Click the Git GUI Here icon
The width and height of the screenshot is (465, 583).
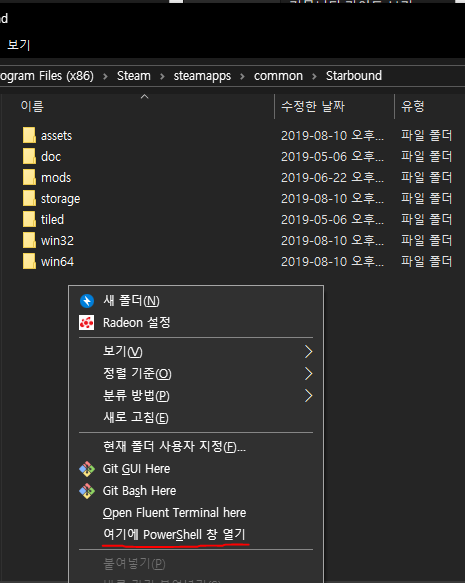tap(87, 469)
